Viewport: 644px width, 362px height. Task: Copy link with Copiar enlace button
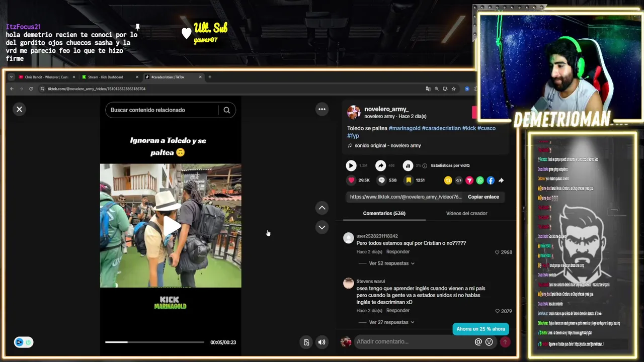[484, 197]
